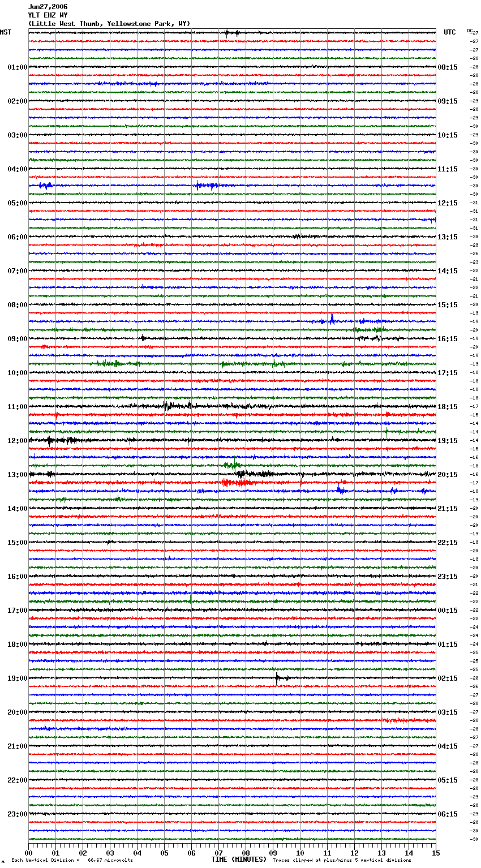
Task: Click the "08:15" UTC time label
Action: [x=448, y=67]
